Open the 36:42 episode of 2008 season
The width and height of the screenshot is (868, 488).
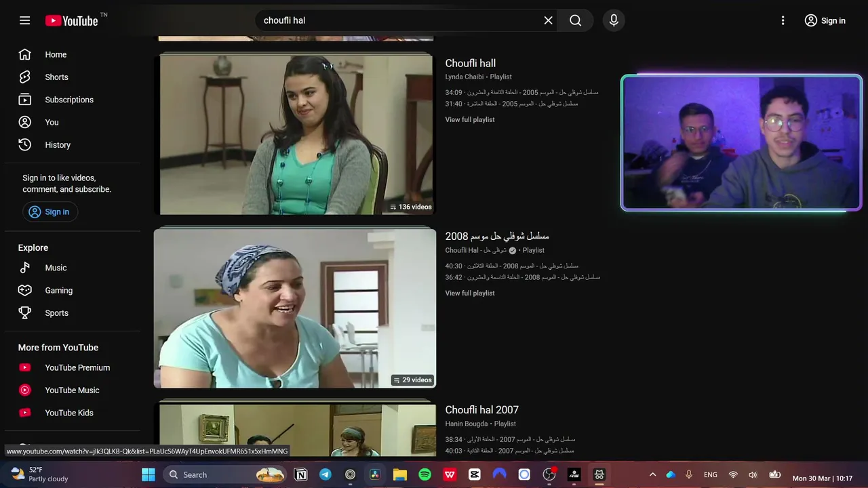tap(523, 277)
